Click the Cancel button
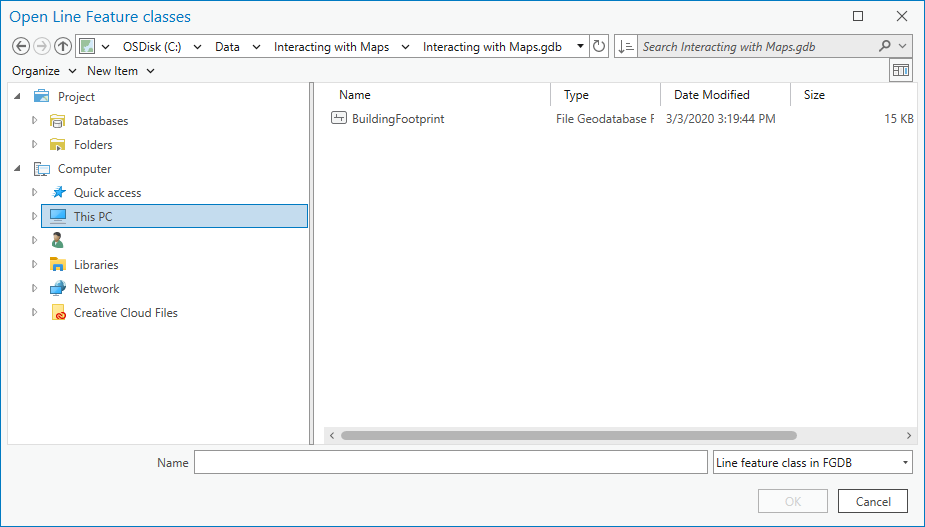The height and width of the screenshot is (527, 925). click(872, 502)
